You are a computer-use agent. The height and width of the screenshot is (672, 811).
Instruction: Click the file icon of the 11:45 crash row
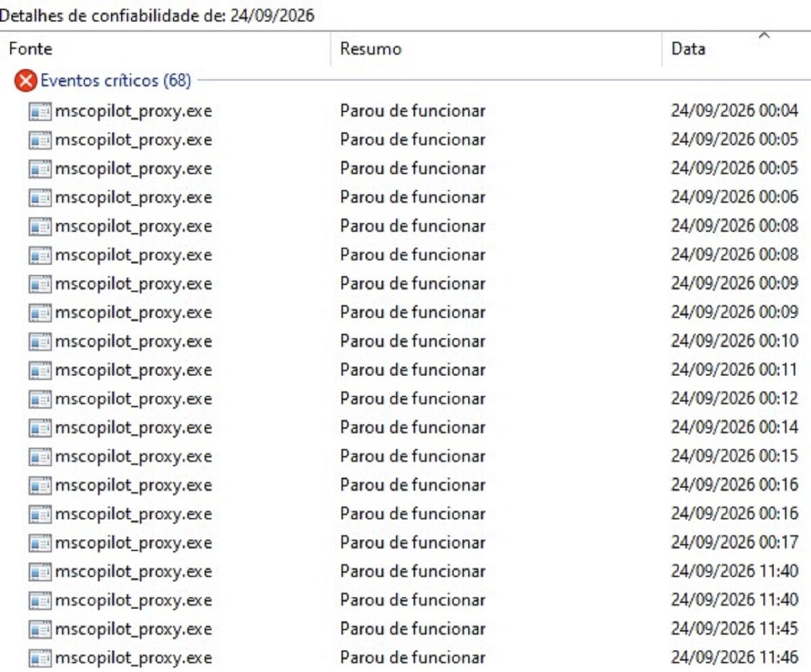pos(40,629)
